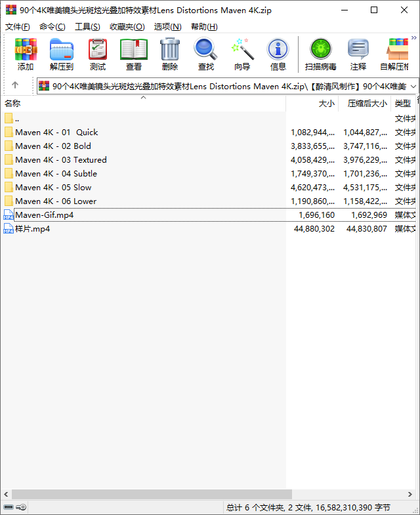Open the File (文件) menu
420x515 pixels.
pos(18,27)
